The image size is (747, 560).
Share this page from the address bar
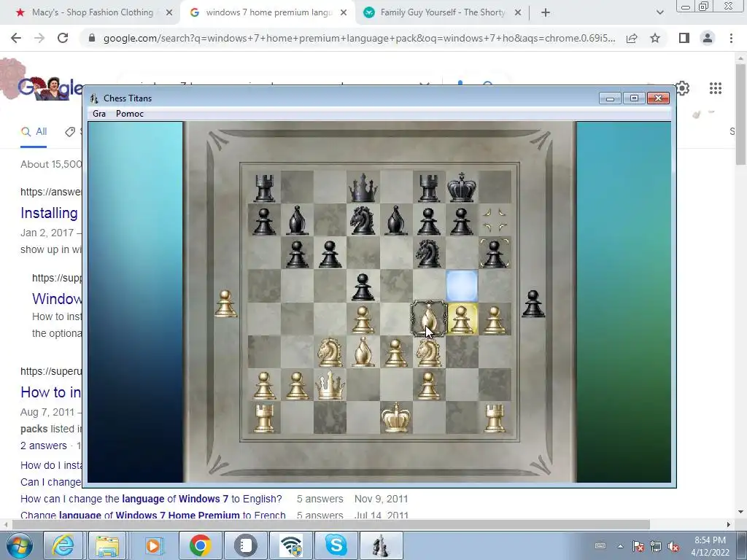632,38
